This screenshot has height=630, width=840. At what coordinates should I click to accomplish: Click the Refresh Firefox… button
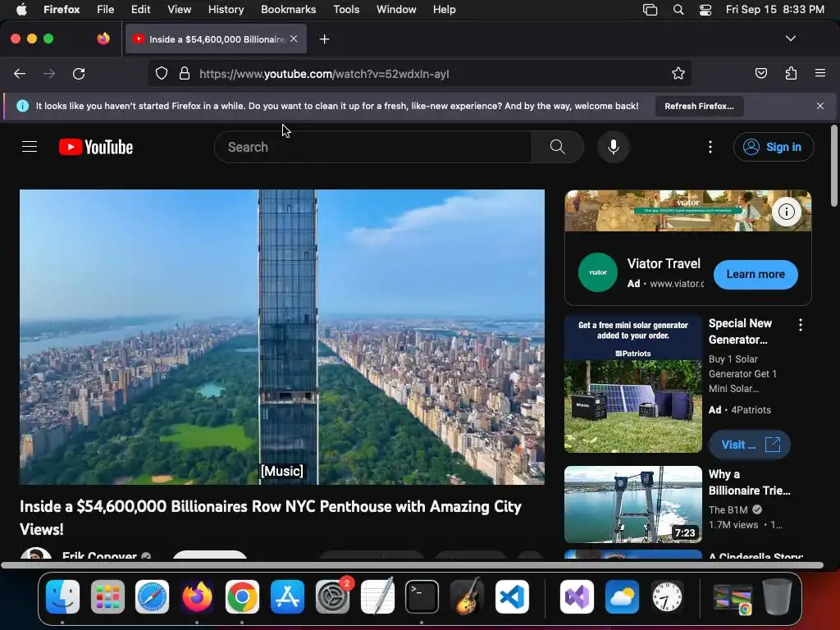pyautogui.click(x=699, y=106)
